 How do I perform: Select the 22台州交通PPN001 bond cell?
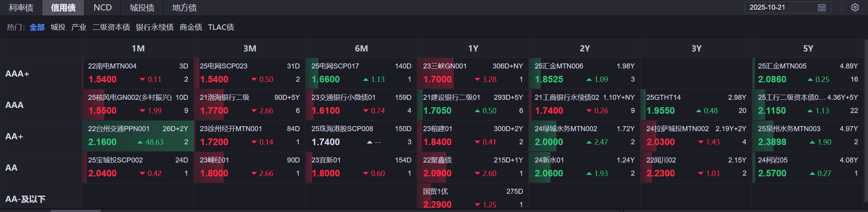138,136
